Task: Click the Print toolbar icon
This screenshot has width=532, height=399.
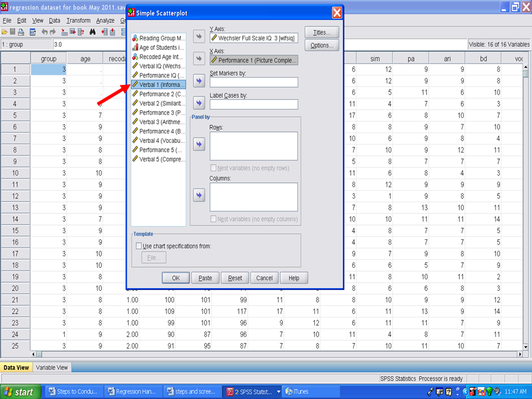Action: [x=21, y=32]
